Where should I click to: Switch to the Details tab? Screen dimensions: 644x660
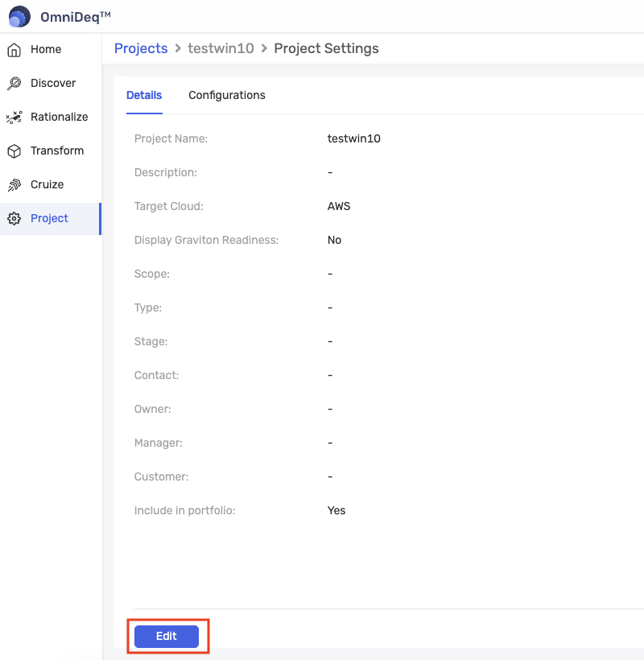pos(144,95)
